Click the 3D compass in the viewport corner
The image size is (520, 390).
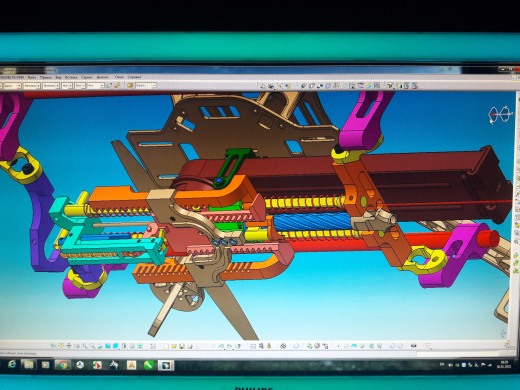[500, 115]
